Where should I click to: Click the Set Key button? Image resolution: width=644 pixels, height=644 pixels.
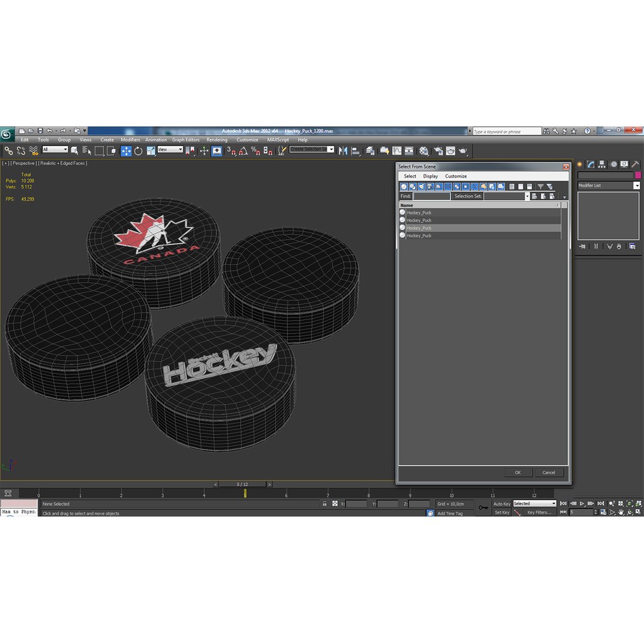point(501,512)
